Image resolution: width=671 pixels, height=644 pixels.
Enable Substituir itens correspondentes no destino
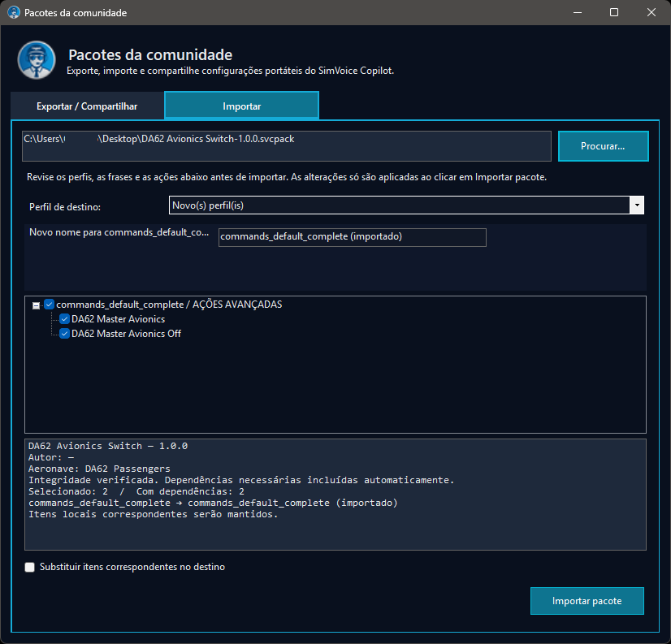point(29,567)
